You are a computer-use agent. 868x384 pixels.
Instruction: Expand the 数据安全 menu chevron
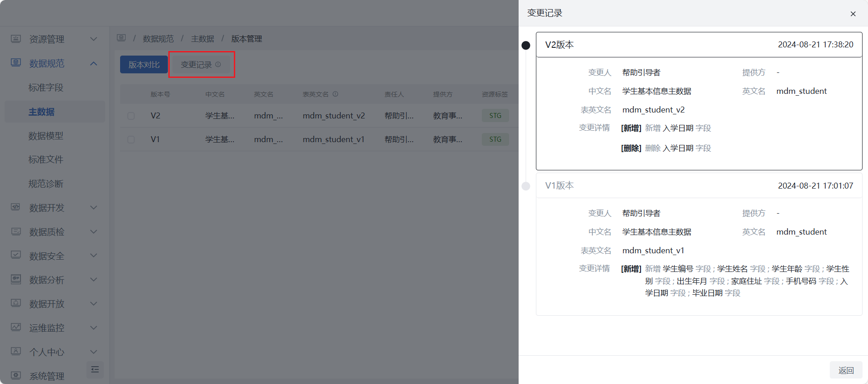(94, 256)
